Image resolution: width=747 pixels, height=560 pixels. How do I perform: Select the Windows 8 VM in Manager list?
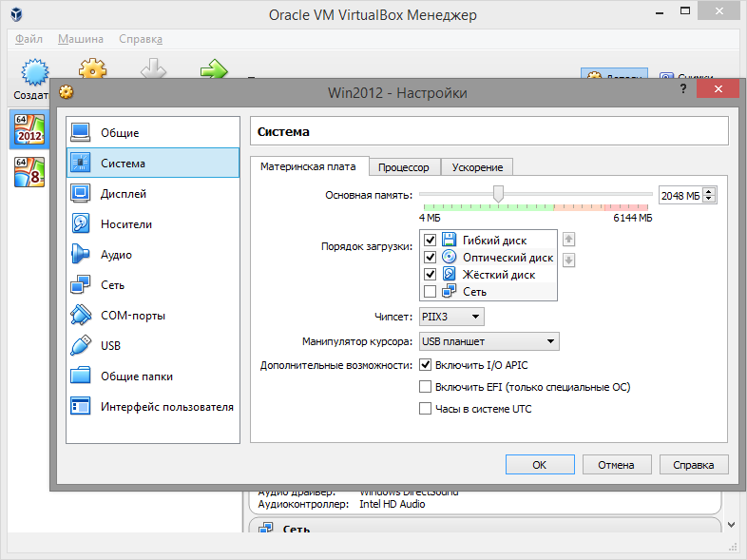29,172
